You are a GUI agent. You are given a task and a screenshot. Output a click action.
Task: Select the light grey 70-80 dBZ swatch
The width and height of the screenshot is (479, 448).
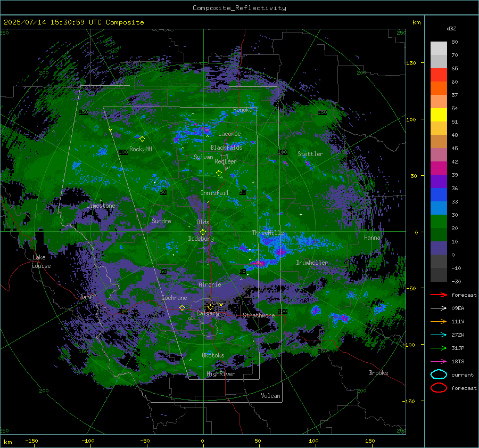pos(439,48)
